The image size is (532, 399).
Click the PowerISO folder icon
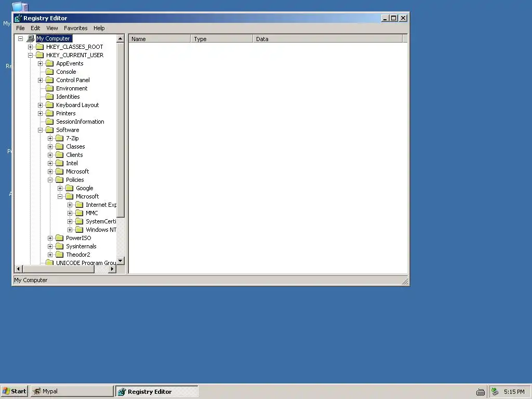[x=60, y=238]
